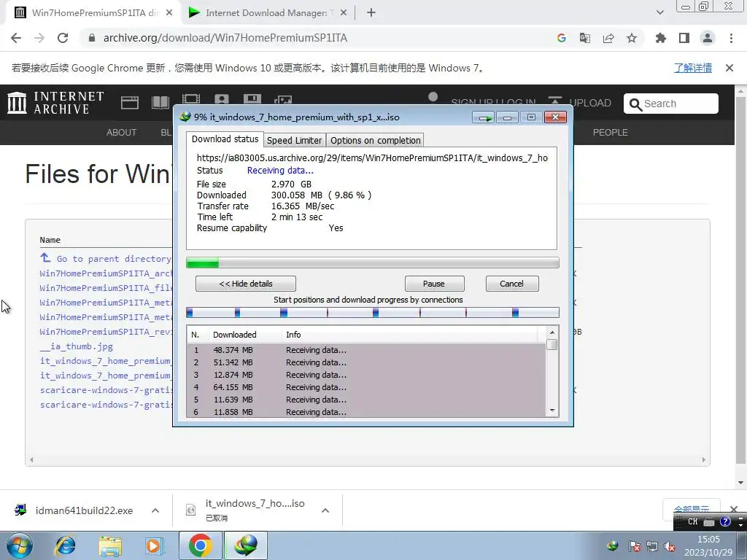Click the taskbar clock 15:05
The image size is (747, 560).
(x=708, y=540)
